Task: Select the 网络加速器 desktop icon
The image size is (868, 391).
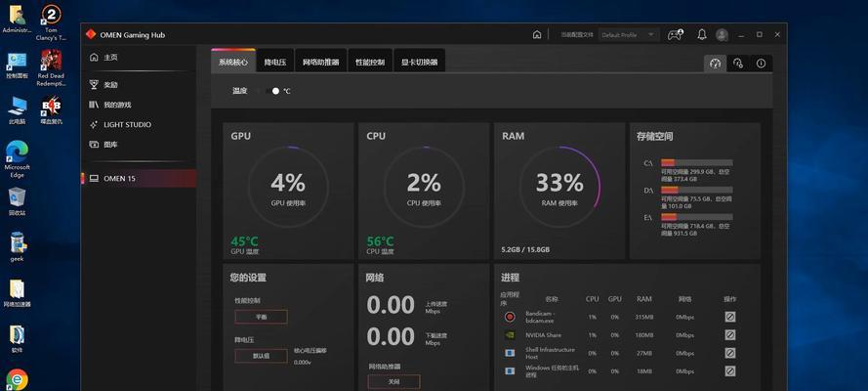Action: click(18, 293)
